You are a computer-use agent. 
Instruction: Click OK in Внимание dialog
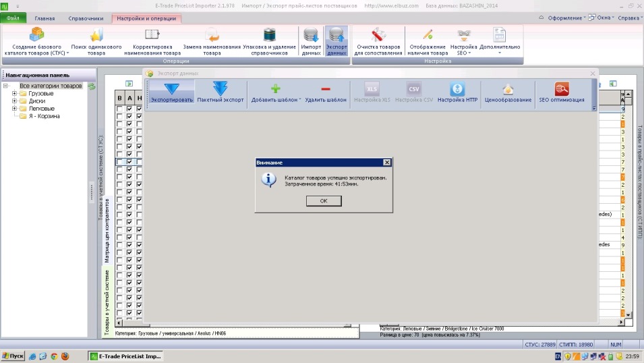(324, 200)
